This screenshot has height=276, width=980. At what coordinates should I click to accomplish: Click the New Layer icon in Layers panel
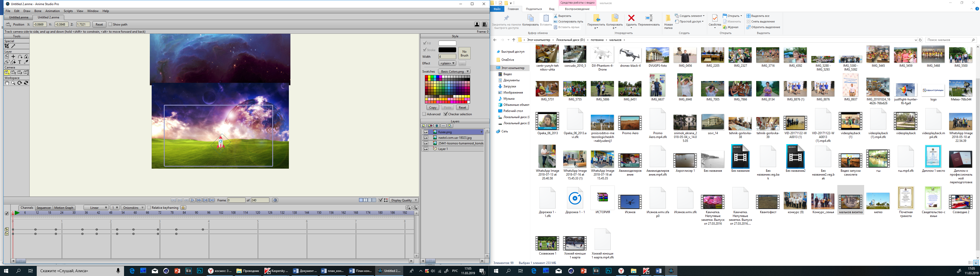pyautogui.click(x=423, y=125)
